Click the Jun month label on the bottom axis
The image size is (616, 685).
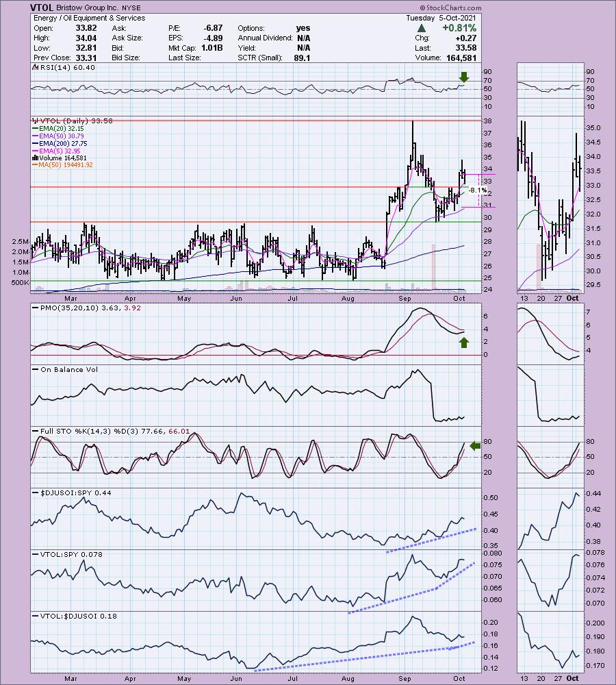tap(235, 678)
